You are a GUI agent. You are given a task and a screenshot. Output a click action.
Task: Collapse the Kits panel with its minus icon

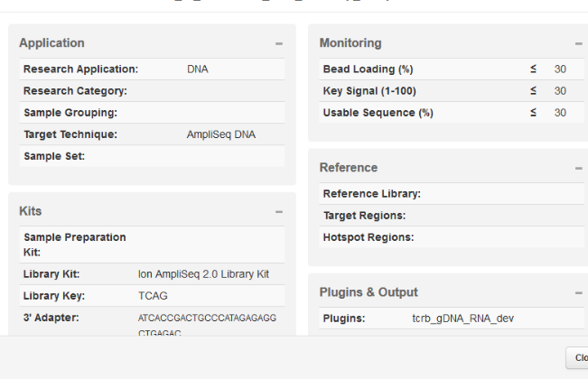tap(279, 211)
